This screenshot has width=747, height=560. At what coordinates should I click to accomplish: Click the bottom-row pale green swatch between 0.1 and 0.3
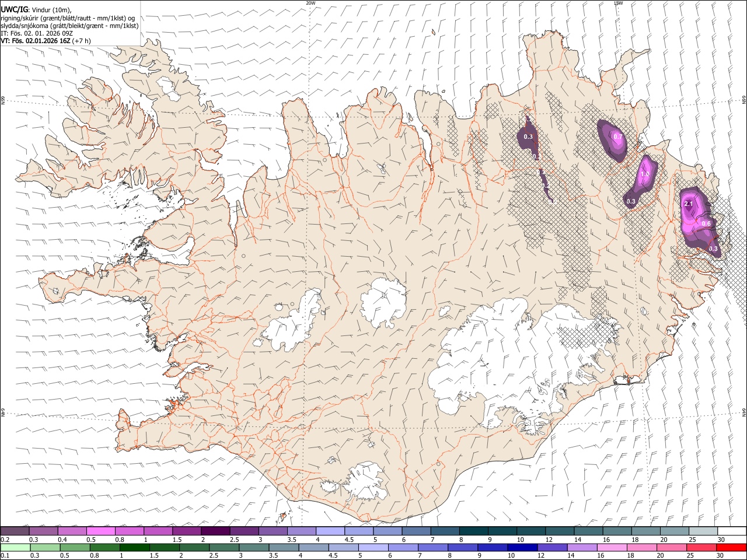pyautogui.click(x=15, y=548)
